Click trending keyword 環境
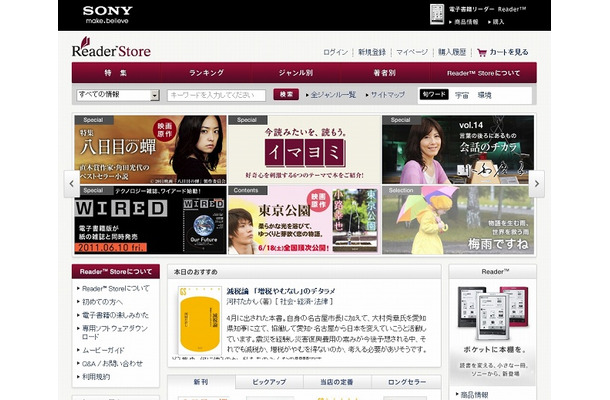The width and height of the screenshot is (610, 400). coord(484,95)
